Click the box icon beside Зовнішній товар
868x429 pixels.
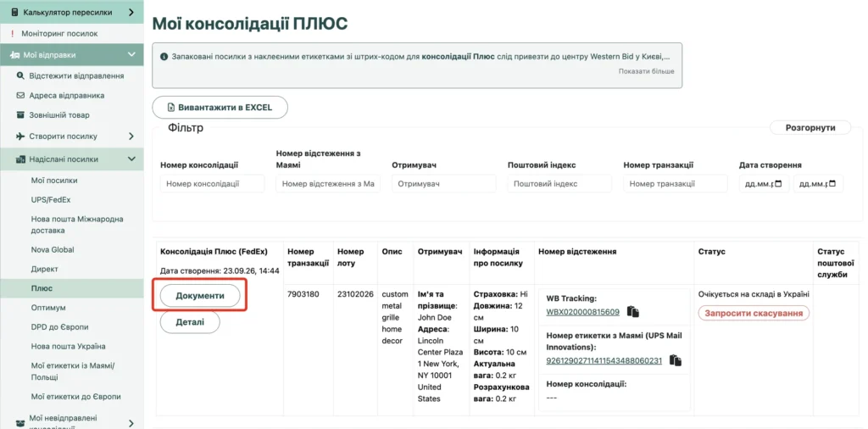(x=20, y=115)
